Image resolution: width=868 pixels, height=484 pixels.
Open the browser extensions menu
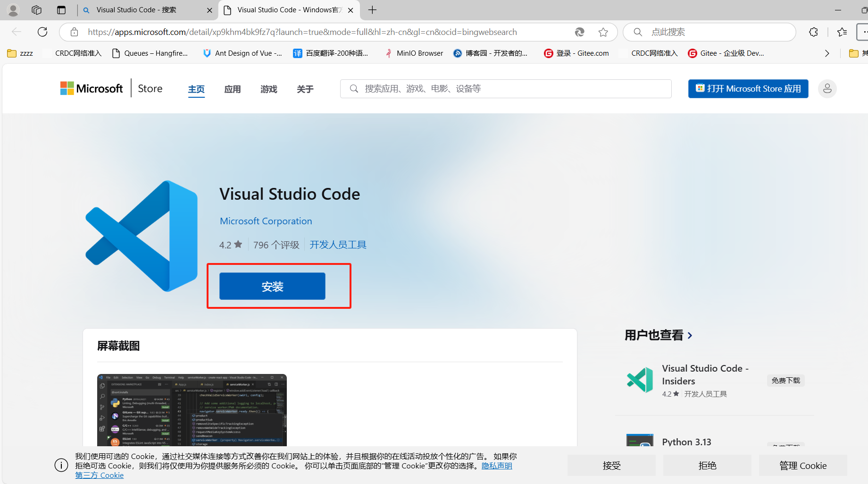(813, 32)
